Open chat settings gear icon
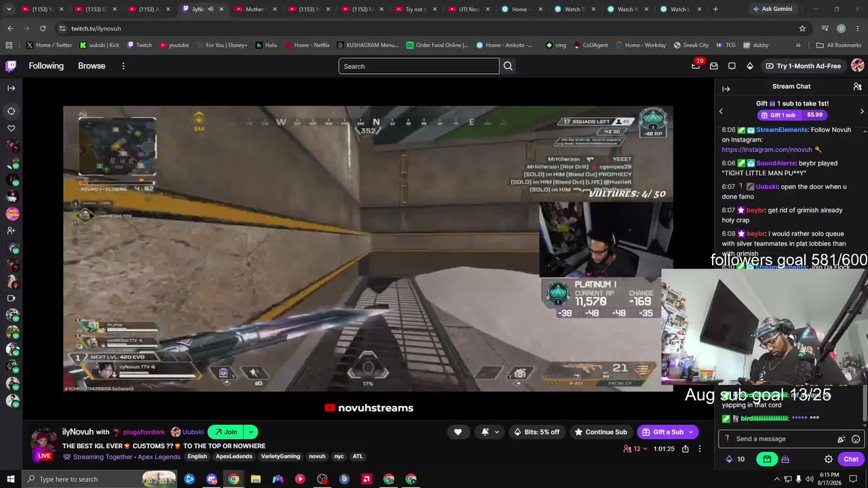This screenshot has height=488, width=868. click(829, 459)
